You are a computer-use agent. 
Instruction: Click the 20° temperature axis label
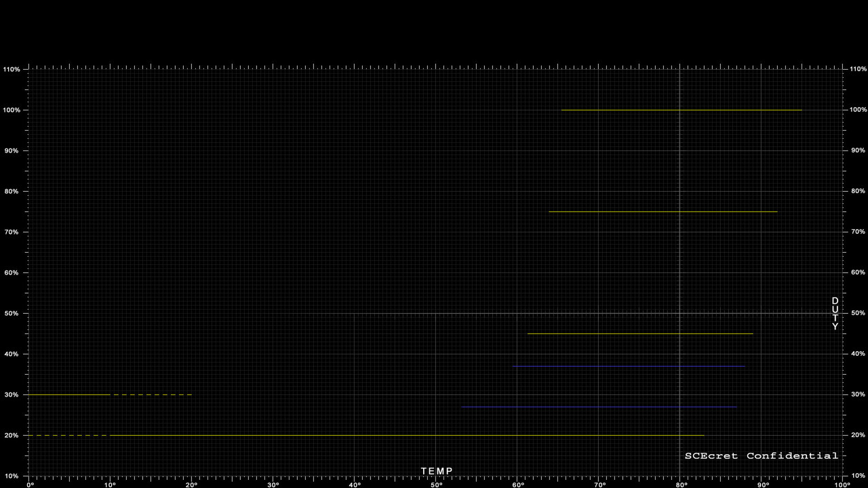click(191, 485)
